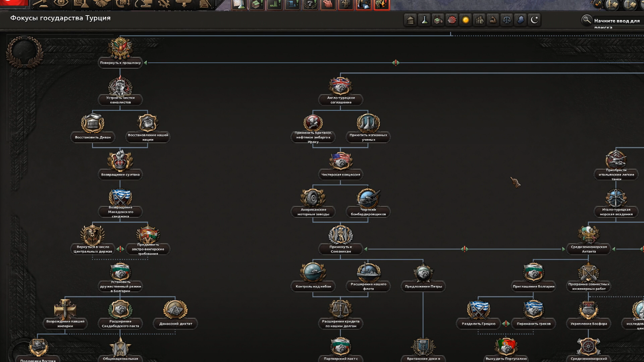Select the Восстановить Диван focus icon
This screenshot has width=644, height=362.
93,123
